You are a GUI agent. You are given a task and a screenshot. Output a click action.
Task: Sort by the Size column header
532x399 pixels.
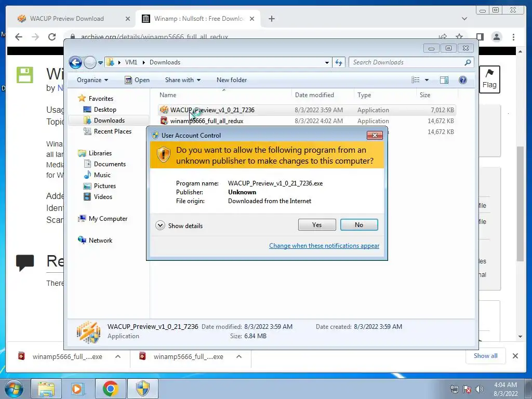tap(425, 95)
